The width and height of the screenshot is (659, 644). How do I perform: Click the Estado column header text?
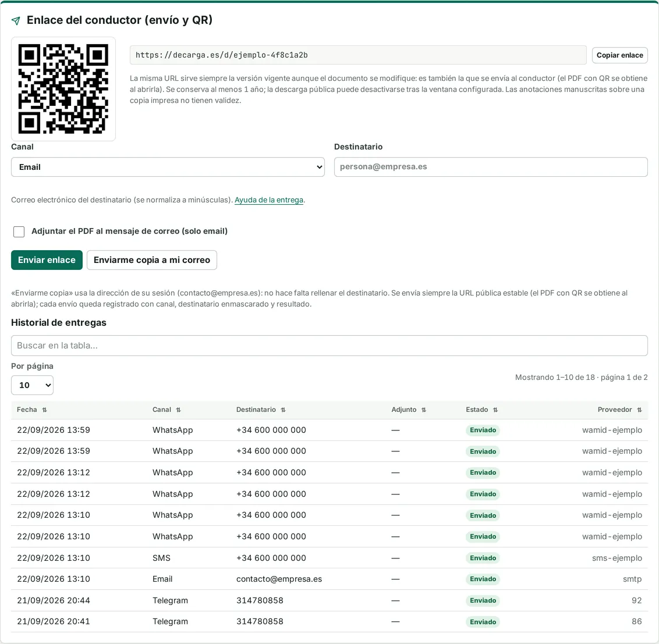[x=477, y=410]
